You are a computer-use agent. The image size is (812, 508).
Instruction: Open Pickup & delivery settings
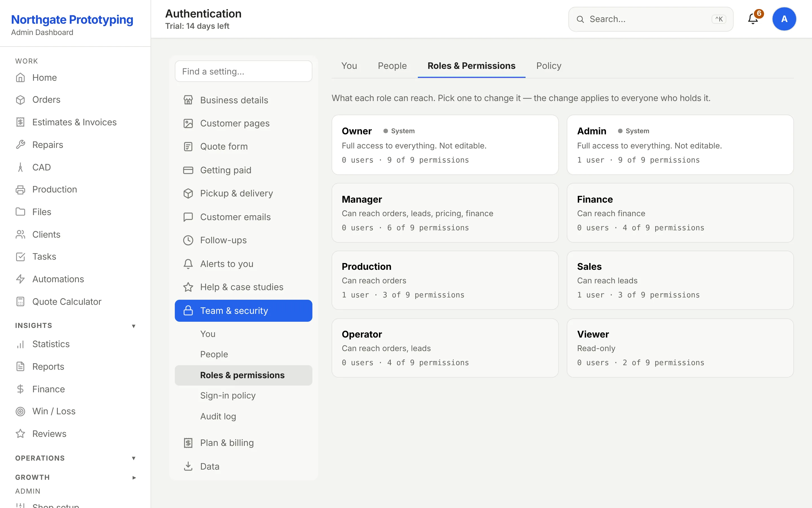click(244, 194)
